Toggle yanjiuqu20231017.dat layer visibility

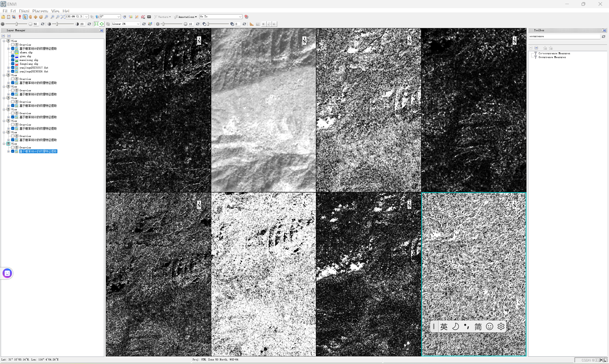pyautogui.click(x=13, y=68)
